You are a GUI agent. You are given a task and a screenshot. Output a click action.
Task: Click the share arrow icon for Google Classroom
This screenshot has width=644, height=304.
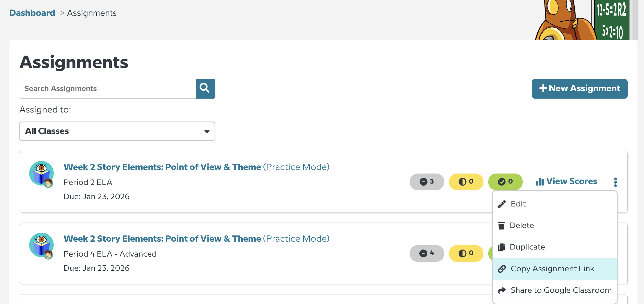click(x=502, y=290)
